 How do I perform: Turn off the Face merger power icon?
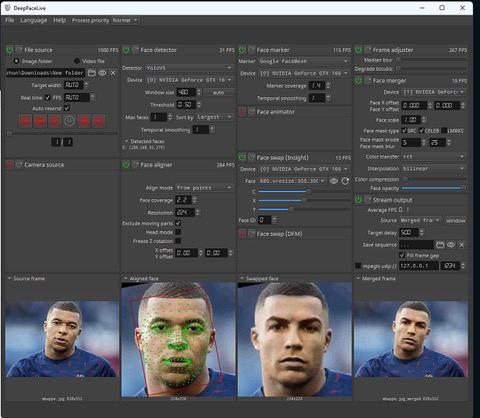358,81
